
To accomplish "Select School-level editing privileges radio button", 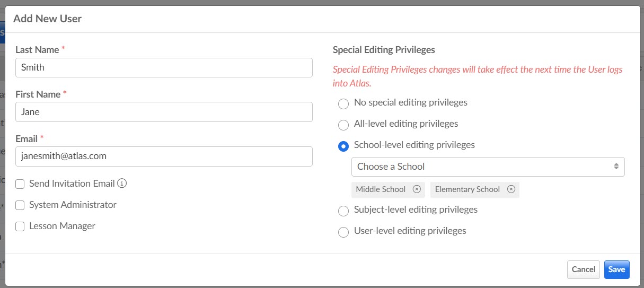I will tap(343, 146).
